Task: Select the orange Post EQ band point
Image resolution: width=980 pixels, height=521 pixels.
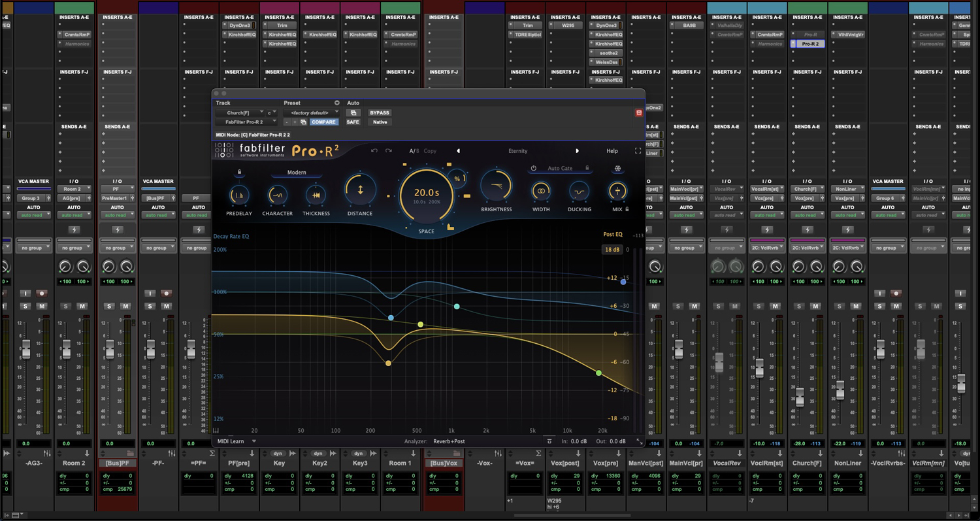Action: [389, 363]
